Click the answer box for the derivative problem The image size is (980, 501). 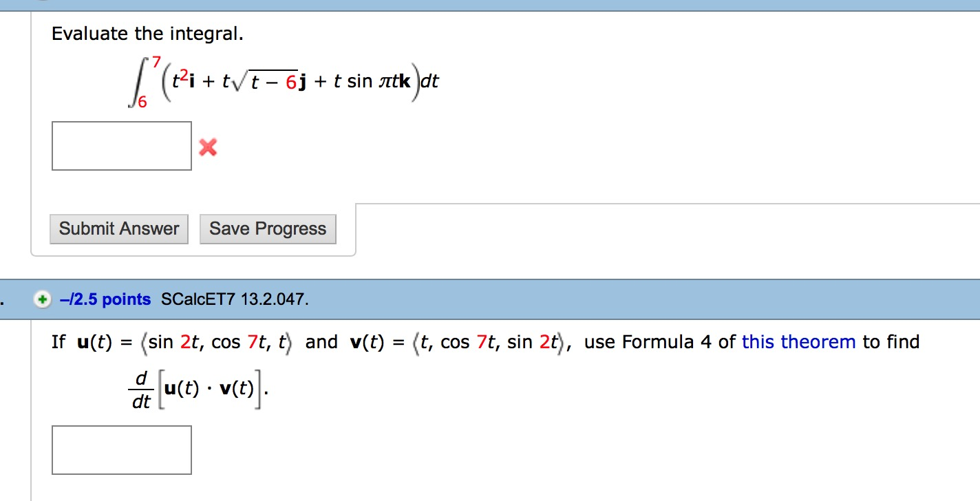pos(121,450)
